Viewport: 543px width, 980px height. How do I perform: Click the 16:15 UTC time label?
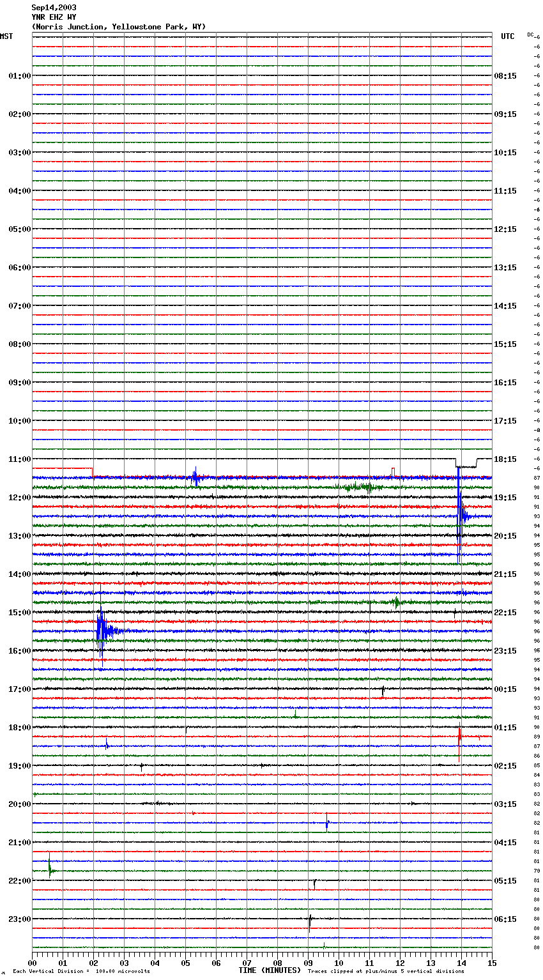(x=505, y=383)
